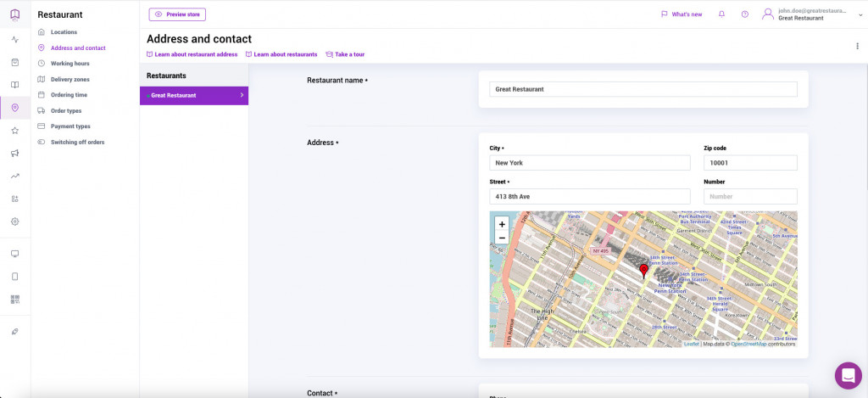Image resolution: width=868 pixels, height=398 pixels.
Task: Open Learn about restaurant address link
Action: (x=196, y=54)
